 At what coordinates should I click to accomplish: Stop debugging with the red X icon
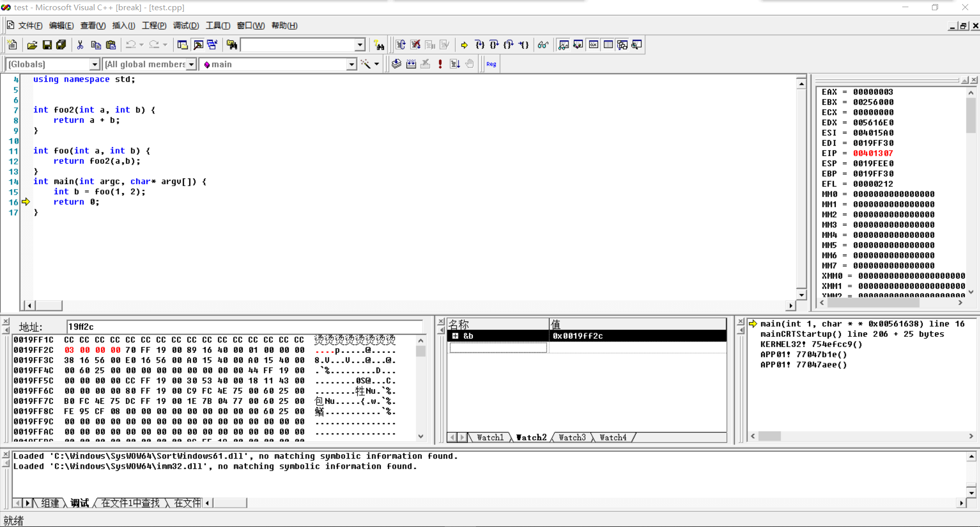point(416,45)
